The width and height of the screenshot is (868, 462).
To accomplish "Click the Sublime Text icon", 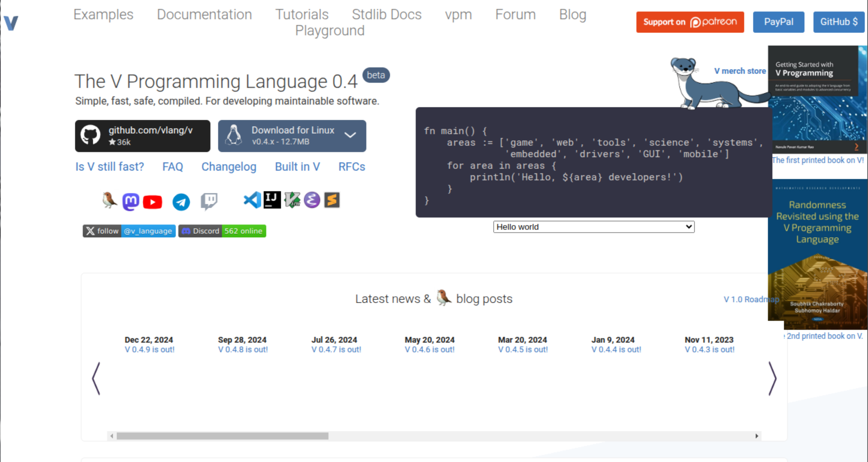I will [x=332, y=200].
